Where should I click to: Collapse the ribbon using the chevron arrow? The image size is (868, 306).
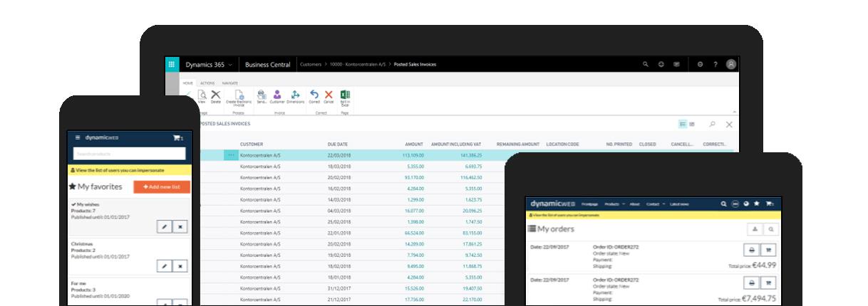734,112
